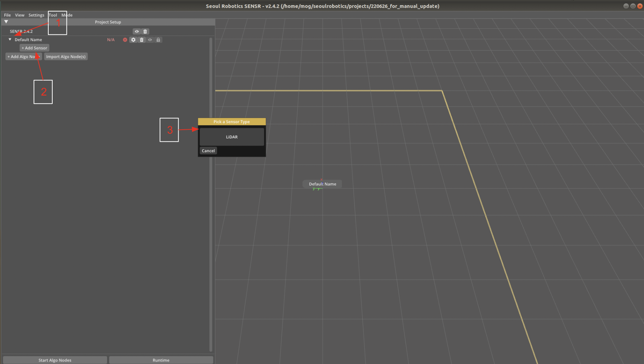Cancel the Pick a Sensor Type dialog
The height and width of the screenshot is (364, 644).
tap(208, 150)
